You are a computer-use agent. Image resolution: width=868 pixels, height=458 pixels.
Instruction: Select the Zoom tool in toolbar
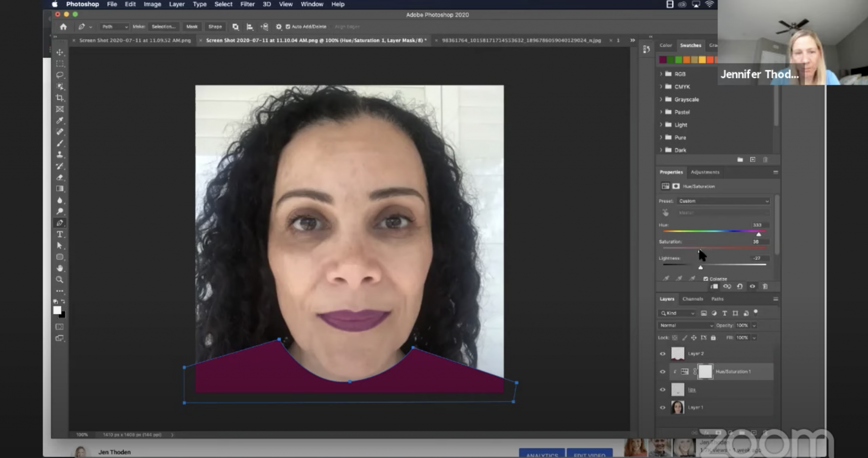(x=60, y=280)
